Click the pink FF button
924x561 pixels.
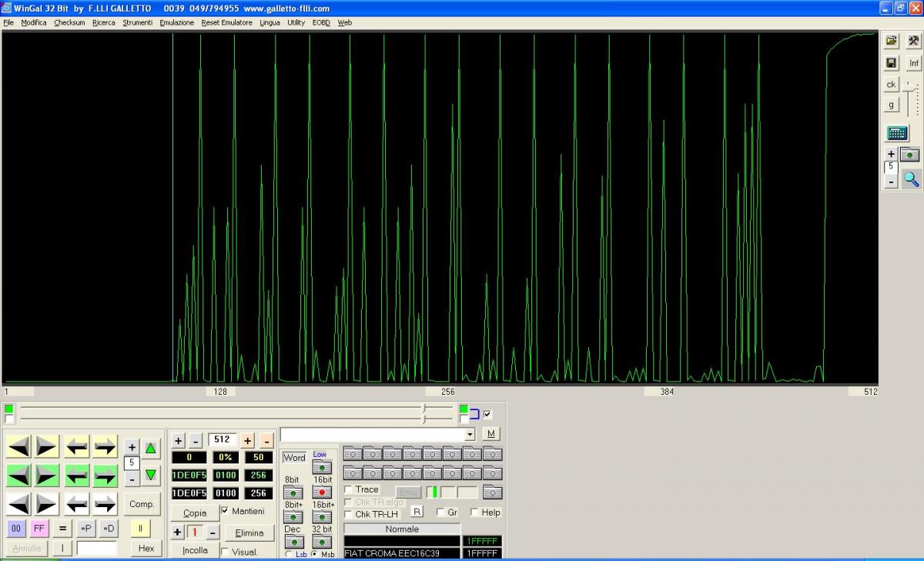39,529
